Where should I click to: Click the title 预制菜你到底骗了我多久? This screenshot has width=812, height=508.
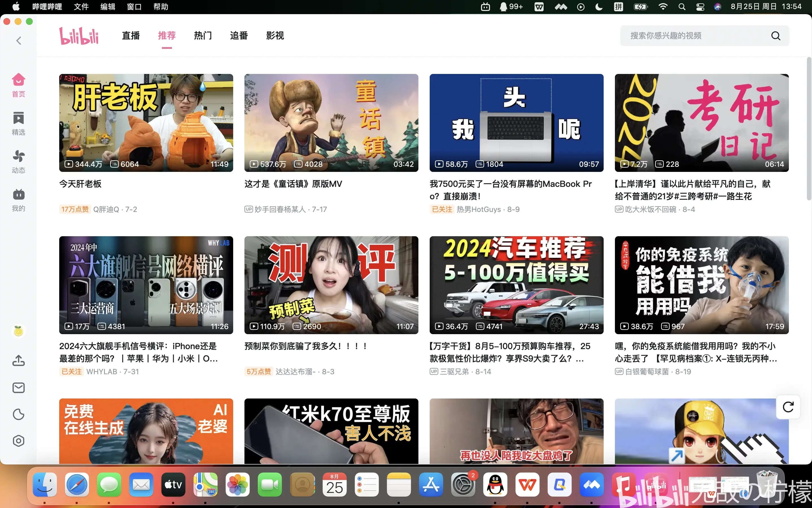tap(306, 346)
